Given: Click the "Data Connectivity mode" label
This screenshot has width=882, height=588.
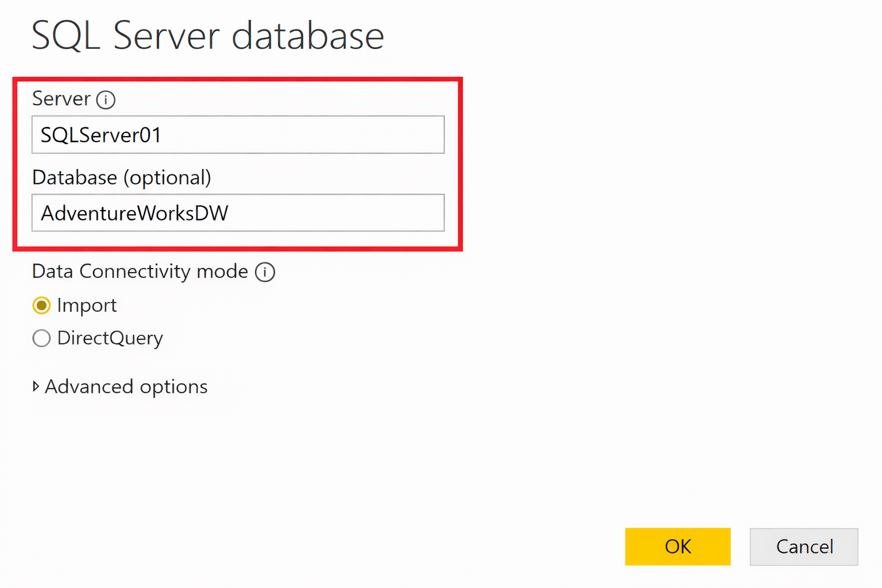Looking at the screenshot, I should pos(140,271).
